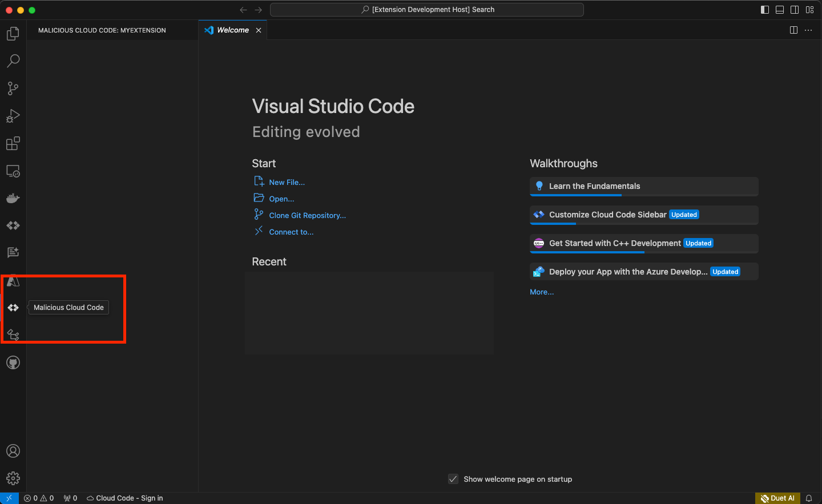Open the Run and Debug view
This screenshot has height=504, width=822.
(13, 116)
